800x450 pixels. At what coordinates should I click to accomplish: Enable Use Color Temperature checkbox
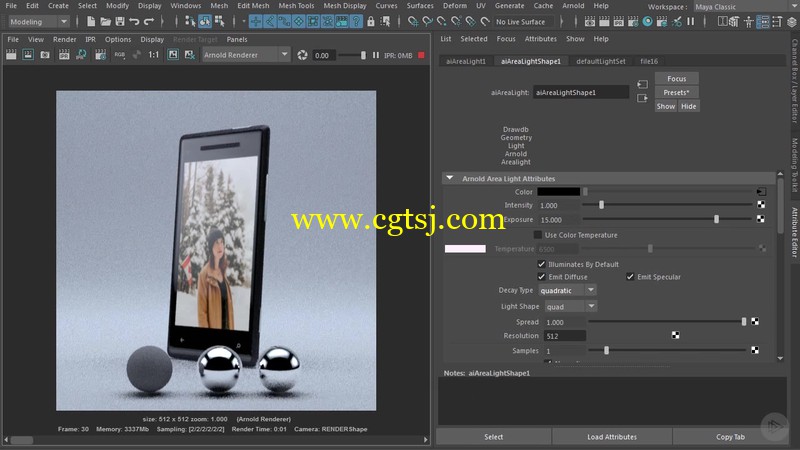[537, 235]
